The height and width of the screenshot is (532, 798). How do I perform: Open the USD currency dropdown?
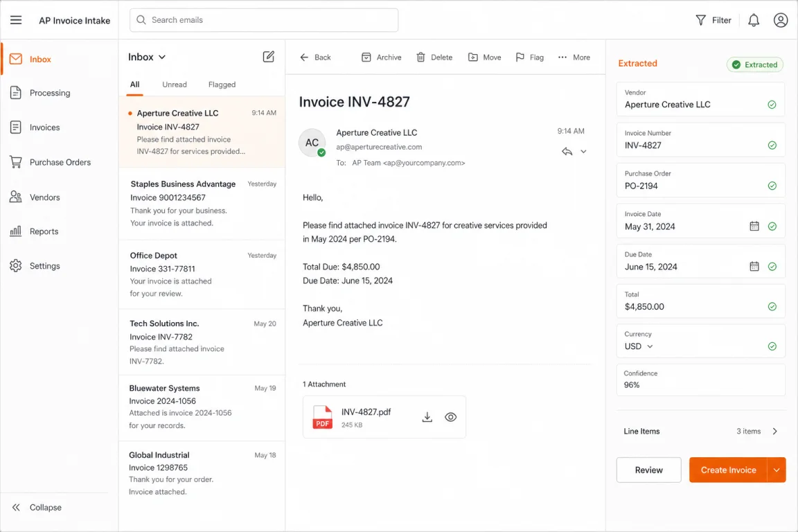[x=639, y=346]
